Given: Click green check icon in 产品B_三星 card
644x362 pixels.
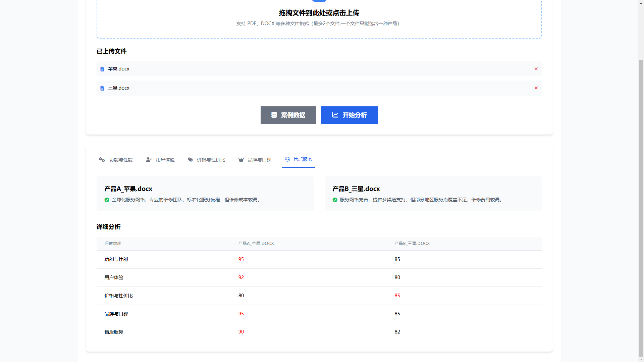Looking at the screenshot, I should (335, 200).
